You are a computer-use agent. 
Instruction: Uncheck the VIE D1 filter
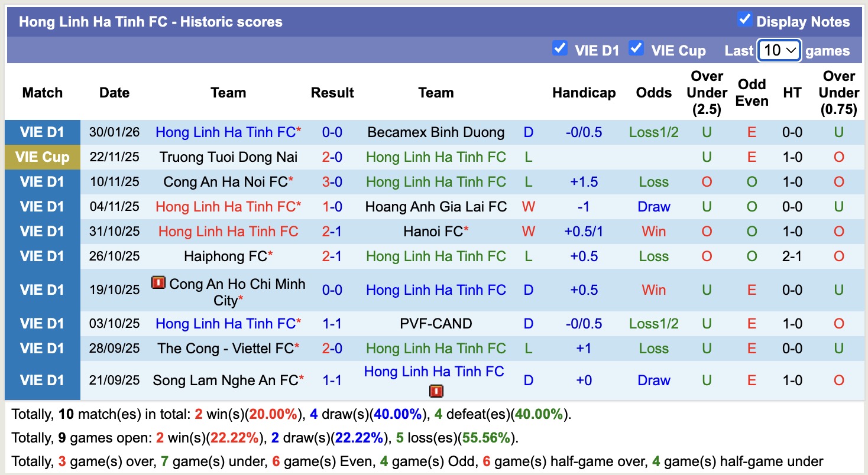coord(560,48)
